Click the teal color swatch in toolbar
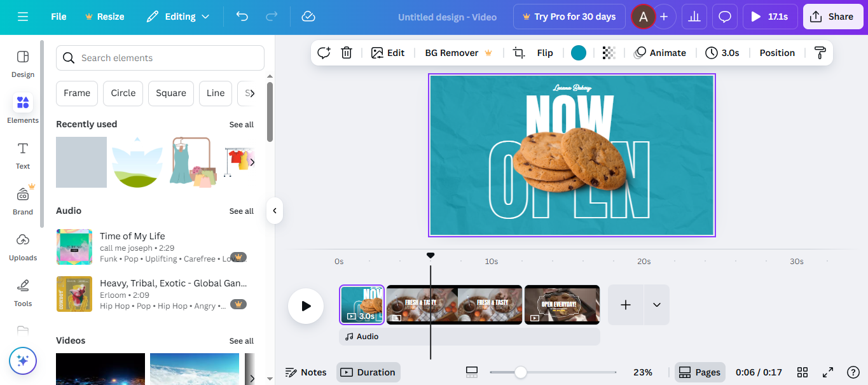This screenshot has width=868, height=385. coord(578,52)
